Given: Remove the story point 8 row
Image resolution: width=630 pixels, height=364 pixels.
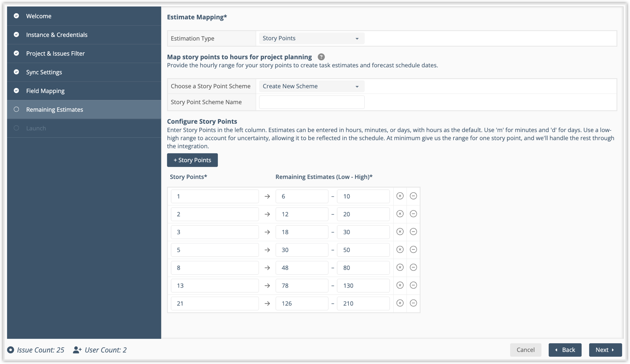Looking at the screenshot, I should [413, 267].
